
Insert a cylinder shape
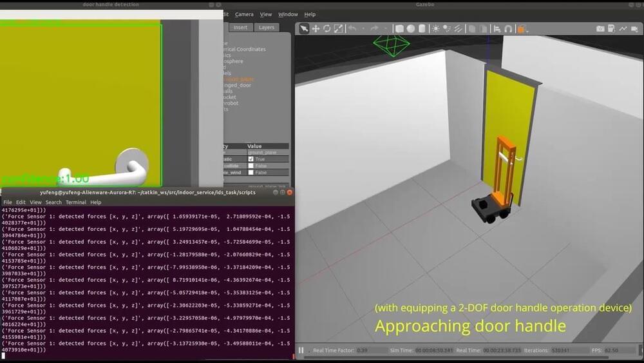pos(422,28)
